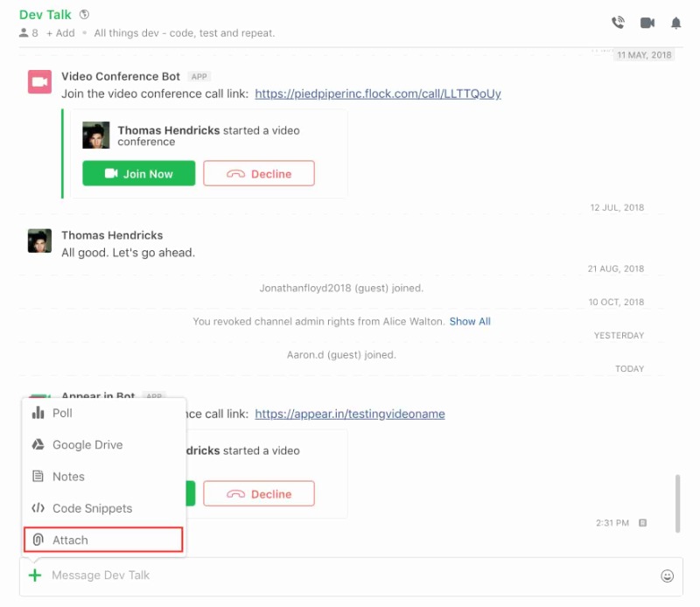
Task: Decline the first video conference call
Action: tap(259, 174)
